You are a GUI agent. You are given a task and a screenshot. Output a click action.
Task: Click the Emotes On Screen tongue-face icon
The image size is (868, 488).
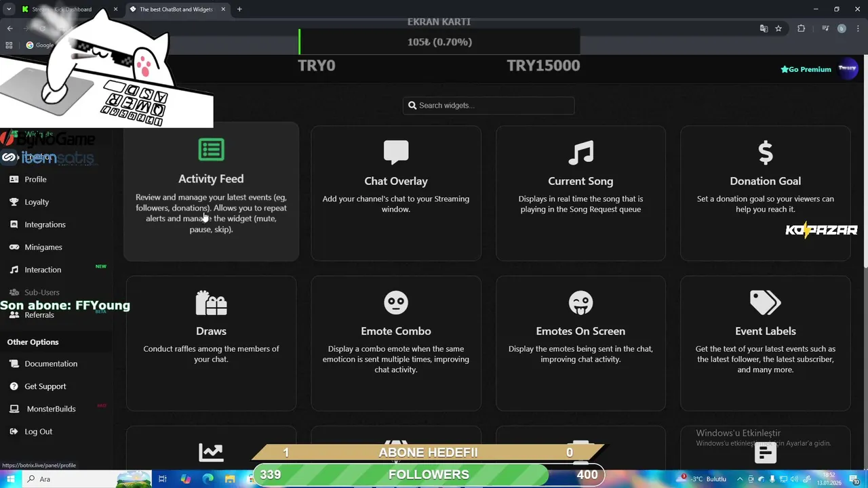(x=580, y=302)
